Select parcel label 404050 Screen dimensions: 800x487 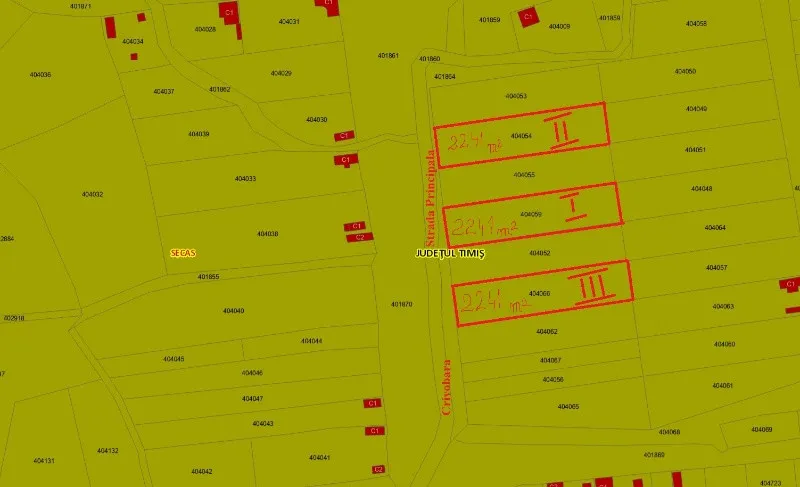coord(685,71)
